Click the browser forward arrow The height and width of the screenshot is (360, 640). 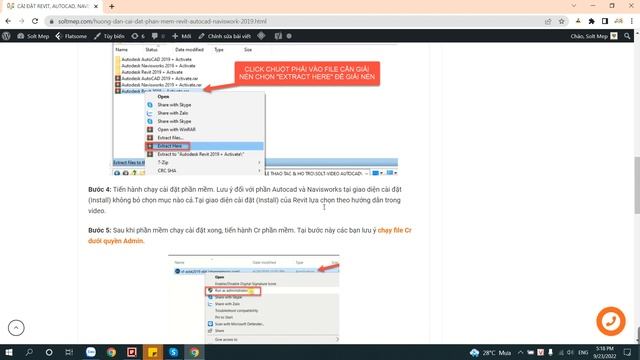(22, 21)
